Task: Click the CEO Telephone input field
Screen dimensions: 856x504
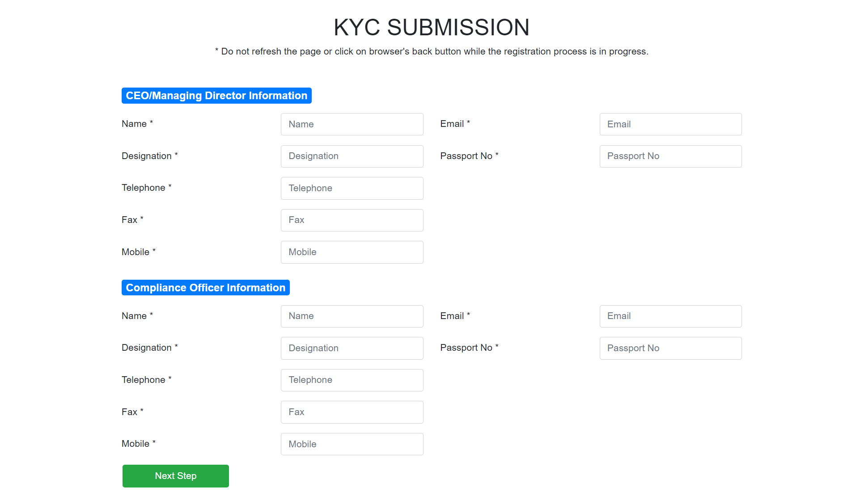Action: click(352, 188)
